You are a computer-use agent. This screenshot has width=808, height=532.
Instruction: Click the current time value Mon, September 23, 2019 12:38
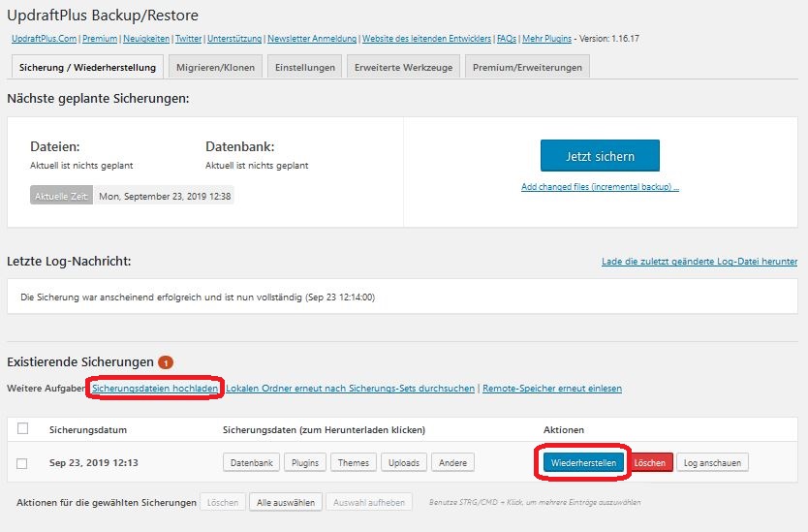[165, 197]
